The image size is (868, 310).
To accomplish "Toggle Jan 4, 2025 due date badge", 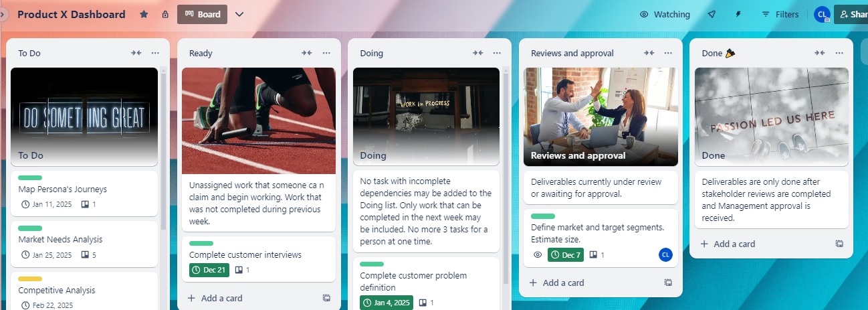I will point(387,303).
